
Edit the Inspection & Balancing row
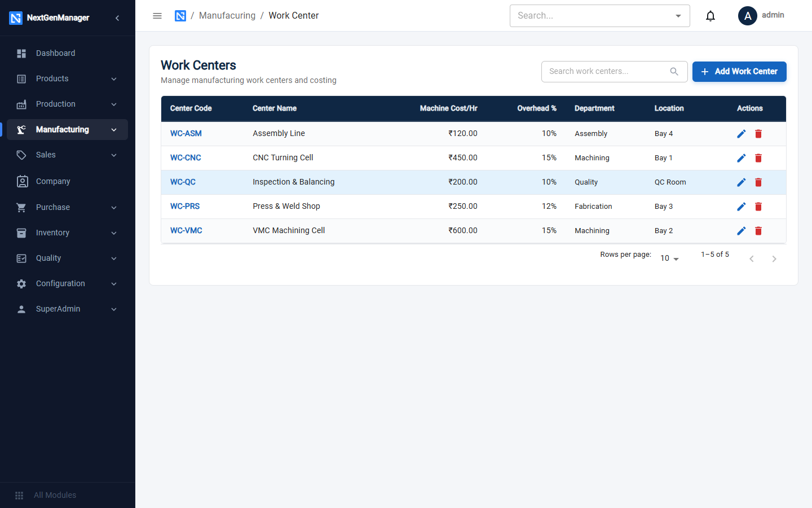tap(742, 182)
